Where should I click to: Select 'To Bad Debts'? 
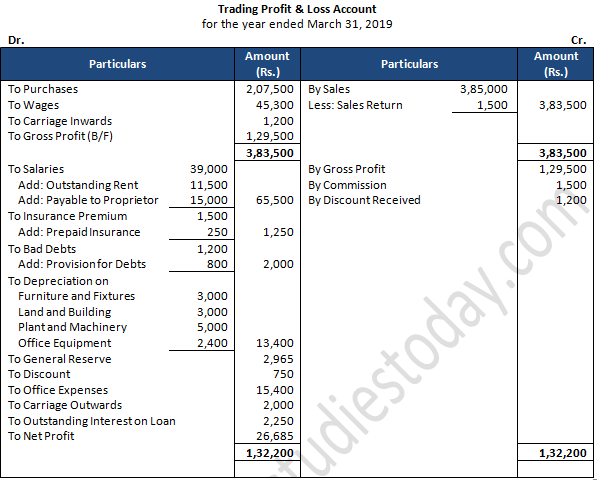click(42, 249)
